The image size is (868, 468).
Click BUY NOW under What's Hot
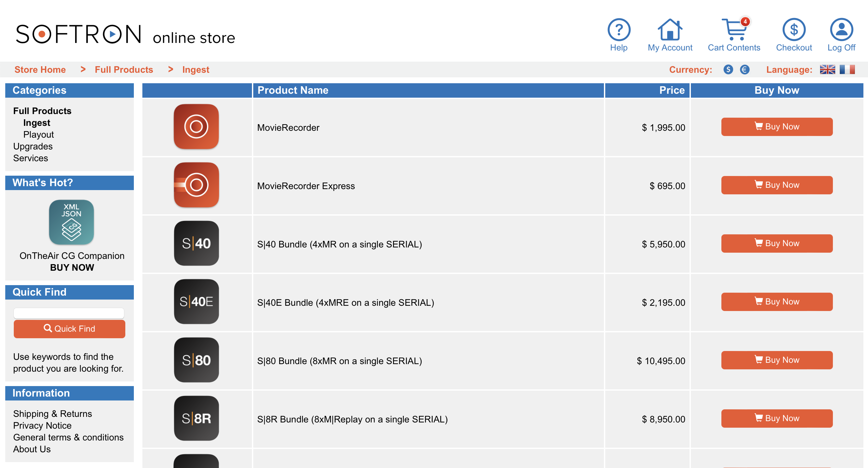pyautogui.click(x=72, y=267)
